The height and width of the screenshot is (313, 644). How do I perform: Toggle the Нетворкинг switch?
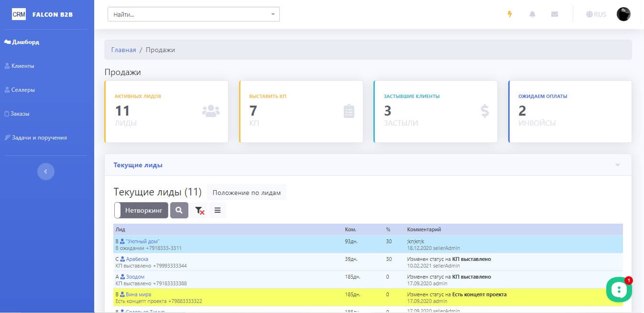click(x=141, y=210)
